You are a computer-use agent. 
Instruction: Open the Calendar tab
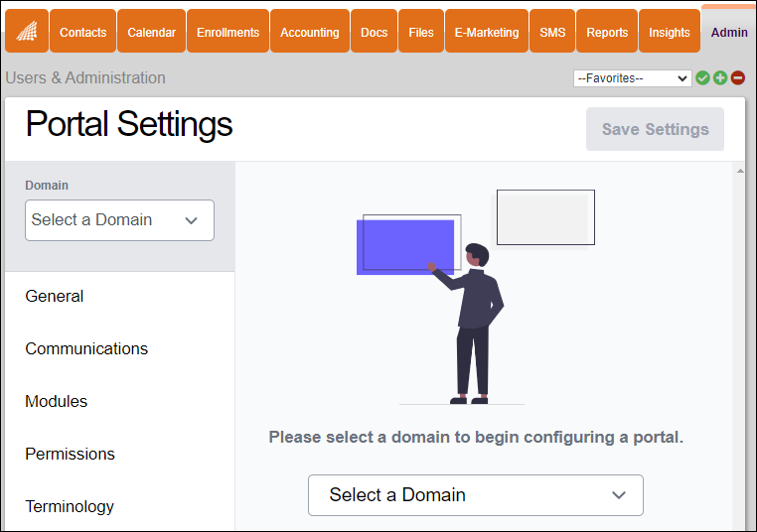(151, 32)
